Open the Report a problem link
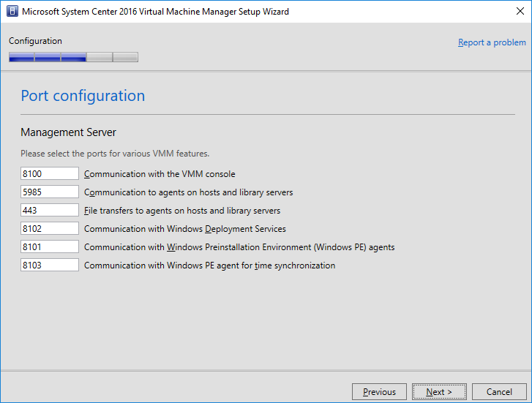The image size is (532, 403). pyautogui.click(x=492, y=42)
